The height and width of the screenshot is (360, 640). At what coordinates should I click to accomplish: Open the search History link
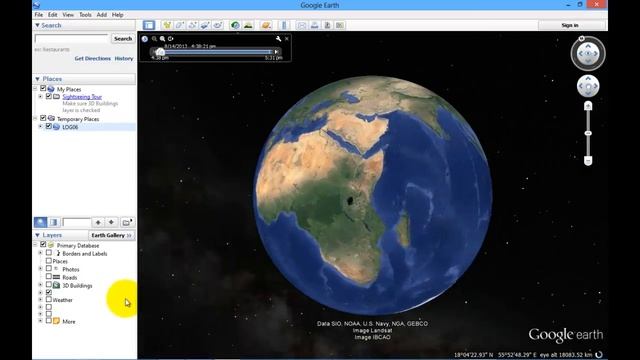124,58
